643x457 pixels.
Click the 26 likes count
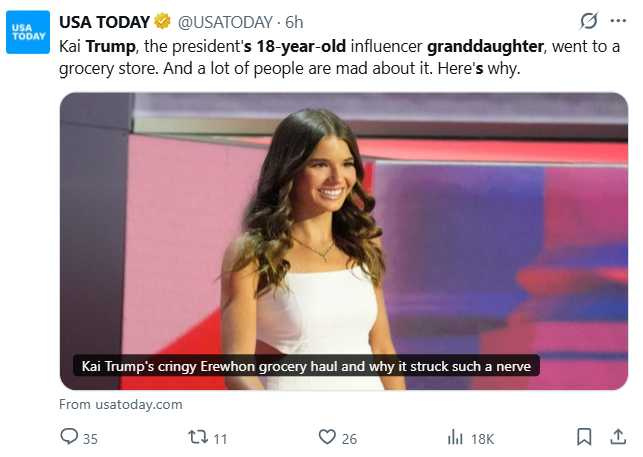pyautogui.click(x=349, y=438)
